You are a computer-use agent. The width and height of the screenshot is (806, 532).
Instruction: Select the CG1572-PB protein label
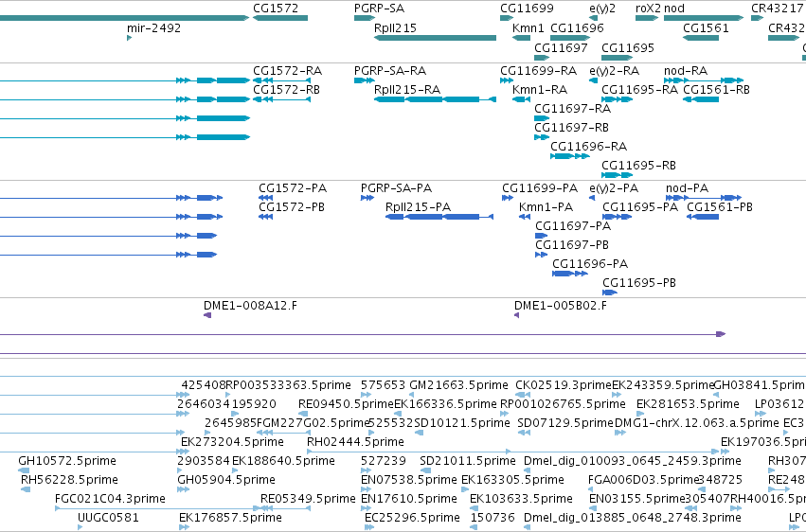[292, 207]
